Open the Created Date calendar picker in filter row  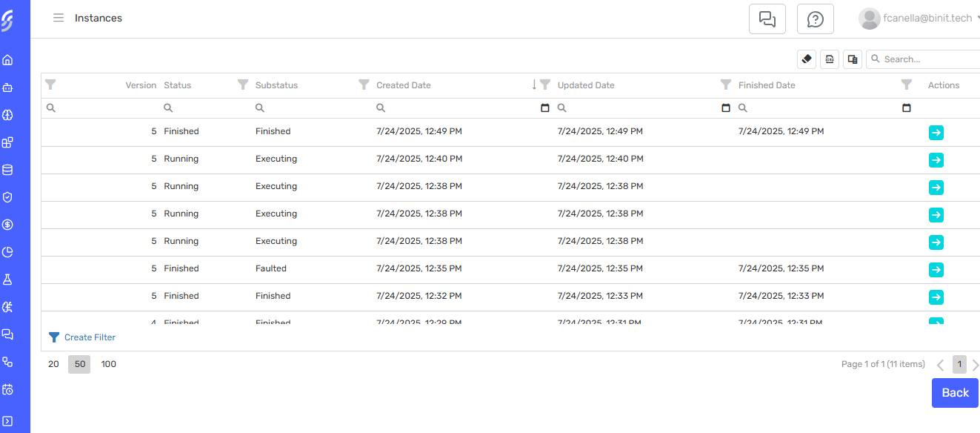click(x=544, y=108)
